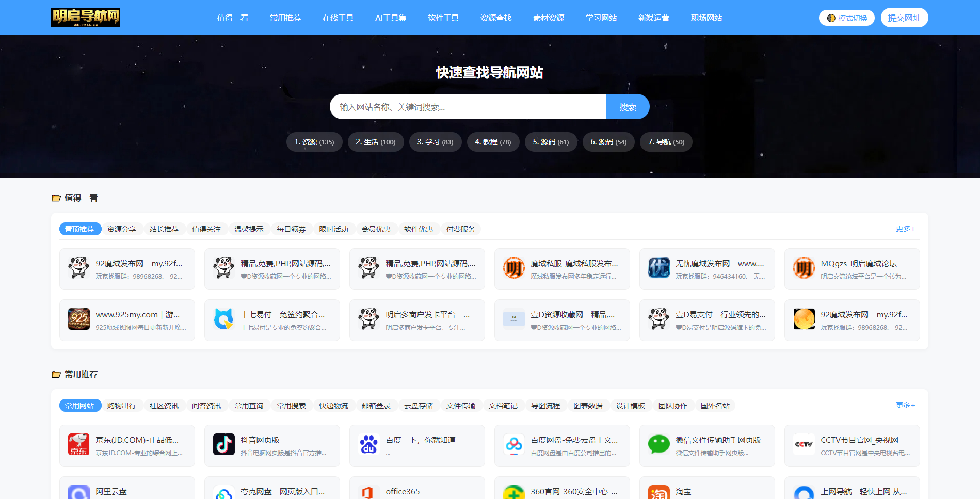Open the AI工具集 navigation item
Image resolution: width=980 pixels, height=499 pixels.
tap(391, 18)
